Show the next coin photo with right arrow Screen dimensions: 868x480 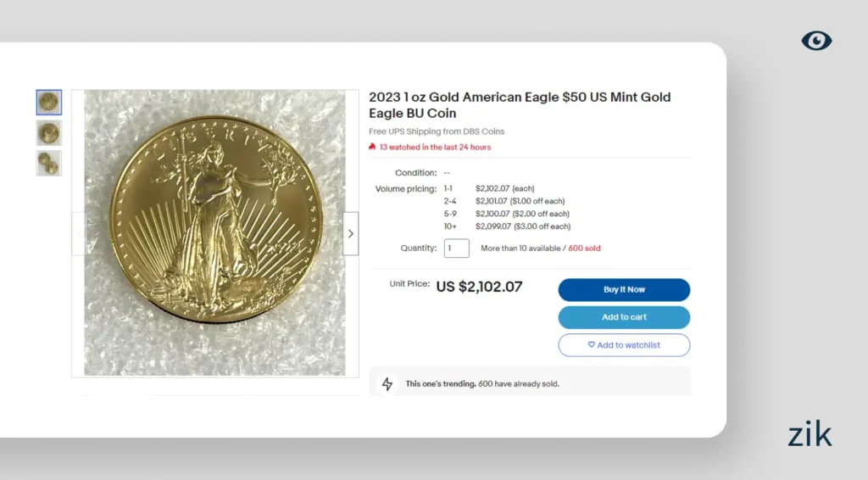pos(350,233)
